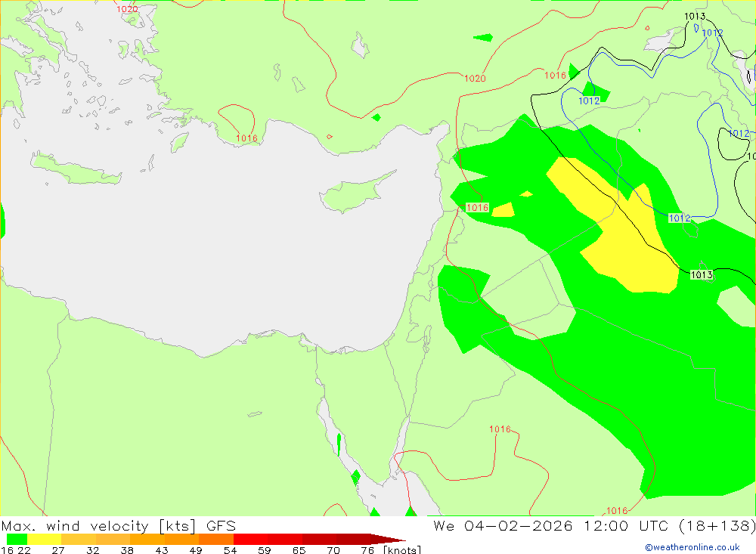
Task: Click the '76 [knots]' legend label
Action: [391, 549]
